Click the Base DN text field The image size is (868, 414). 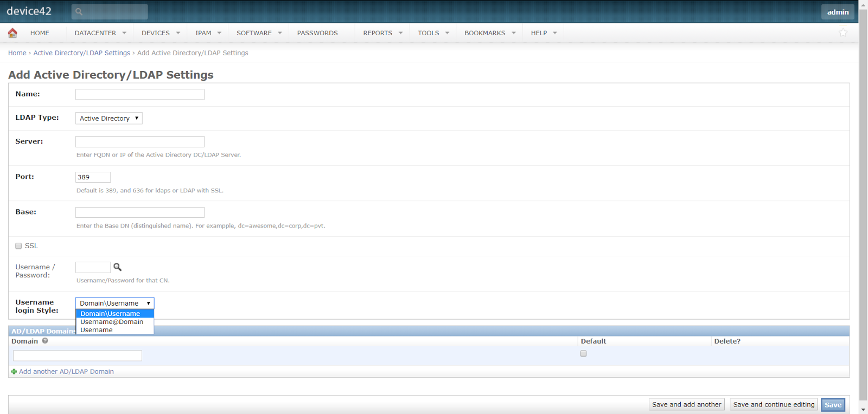pos(139,212)
